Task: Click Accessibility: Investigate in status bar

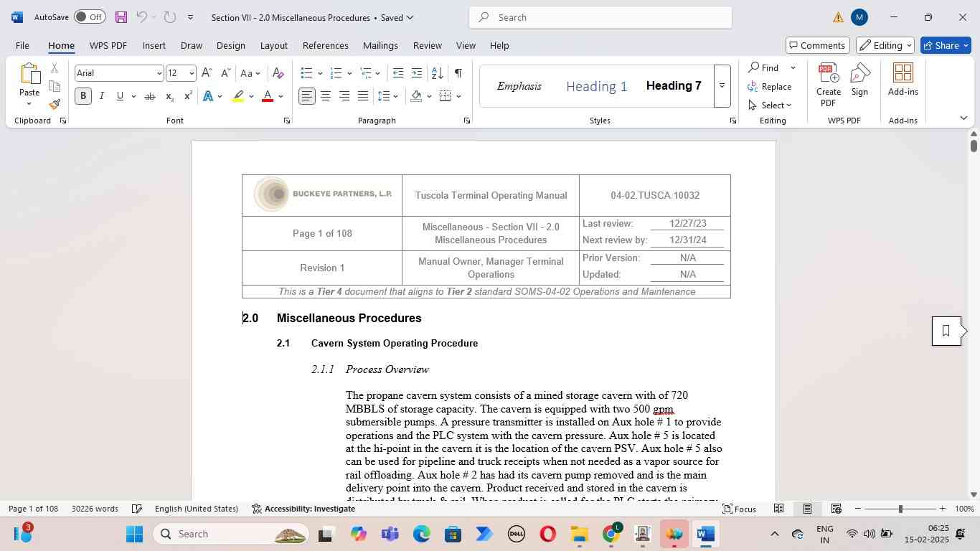Action: click(x=303, y=509)
